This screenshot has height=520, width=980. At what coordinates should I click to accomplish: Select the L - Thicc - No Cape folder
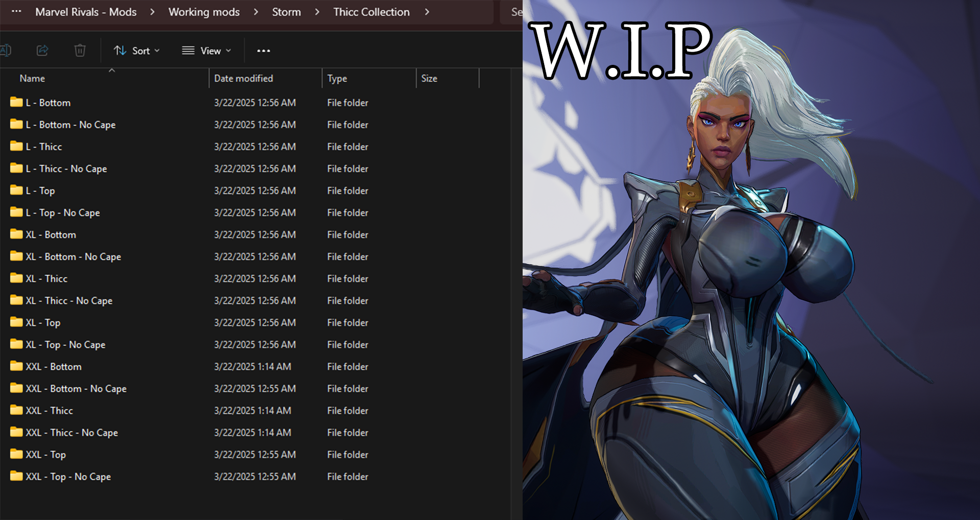66,169
